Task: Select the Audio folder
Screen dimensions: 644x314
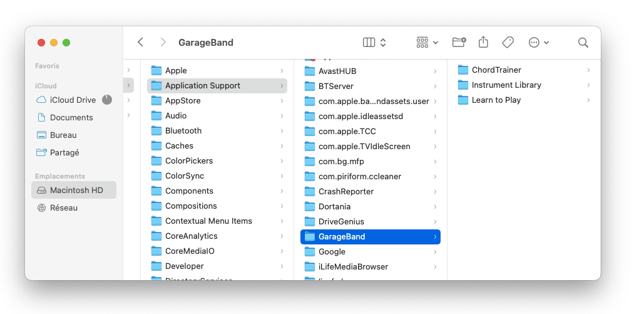Action: 217,116
